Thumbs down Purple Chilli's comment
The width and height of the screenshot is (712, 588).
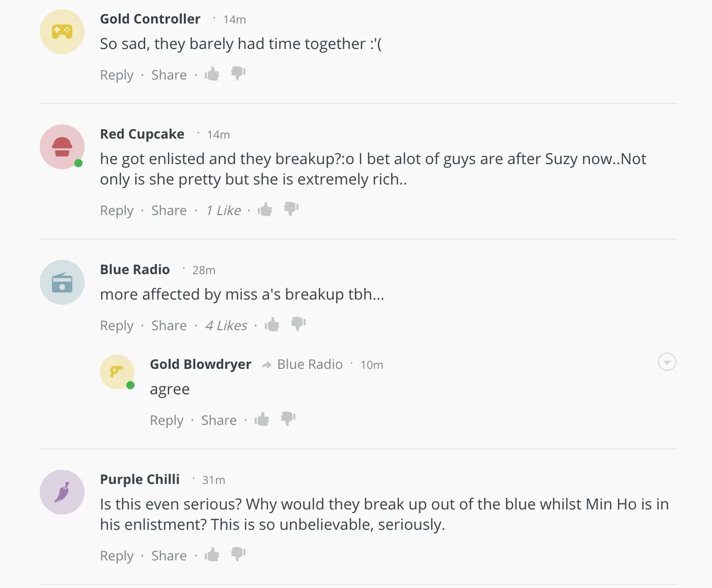coord(238,555)
